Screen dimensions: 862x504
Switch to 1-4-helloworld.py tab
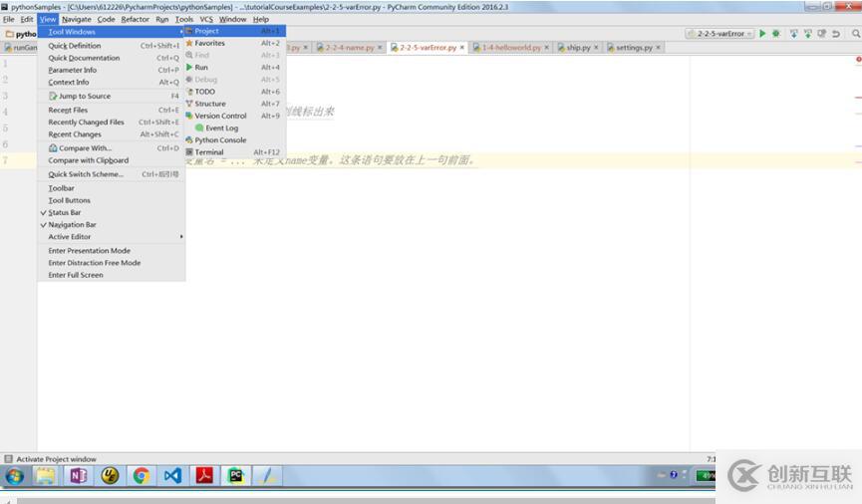click(511, 47)
